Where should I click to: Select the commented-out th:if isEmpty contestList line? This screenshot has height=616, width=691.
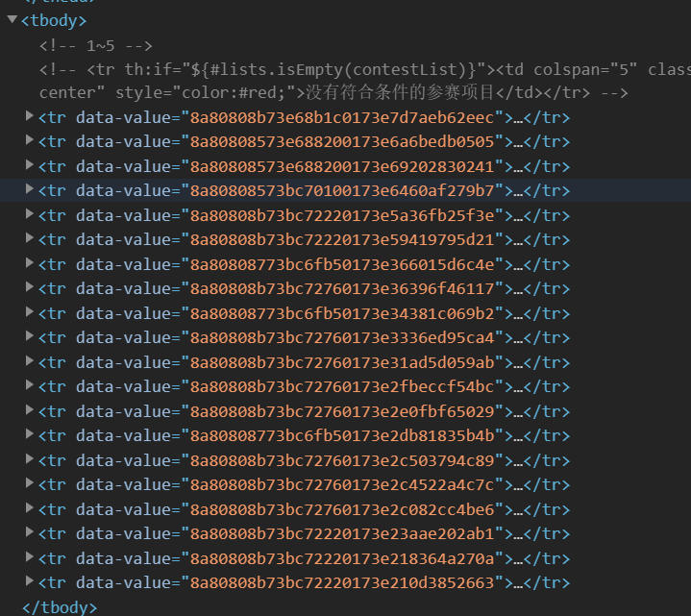[288, 69]
